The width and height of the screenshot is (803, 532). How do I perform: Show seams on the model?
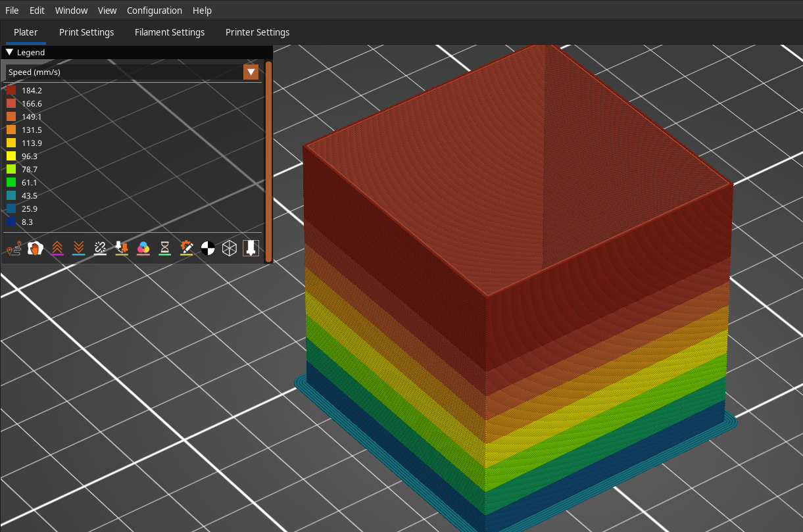[100, 248]
